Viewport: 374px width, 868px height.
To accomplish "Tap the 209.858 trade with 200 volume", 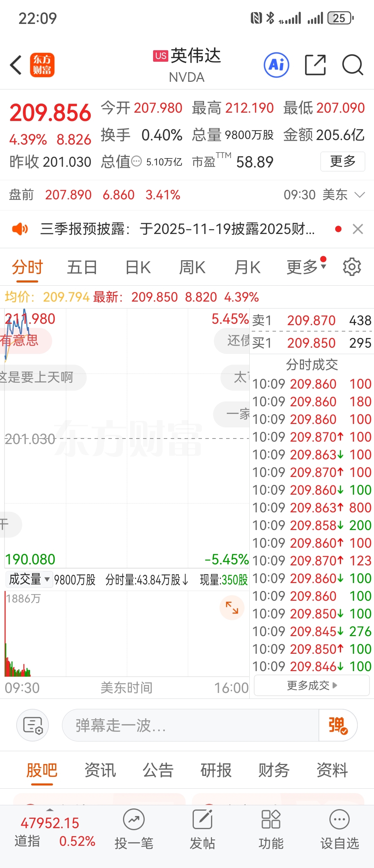I will coord(312,525).
